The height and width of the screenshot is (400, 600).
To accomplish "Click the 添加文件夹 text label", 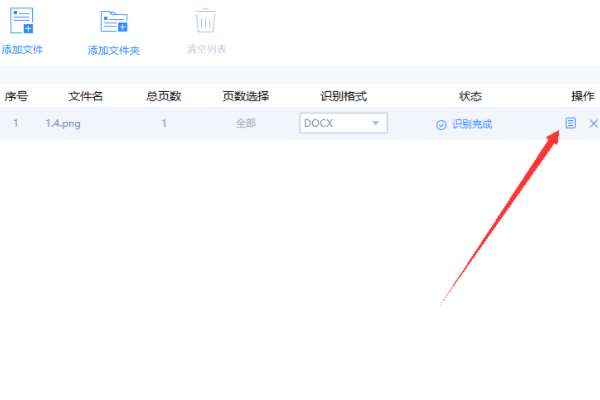I will (114, 50).
